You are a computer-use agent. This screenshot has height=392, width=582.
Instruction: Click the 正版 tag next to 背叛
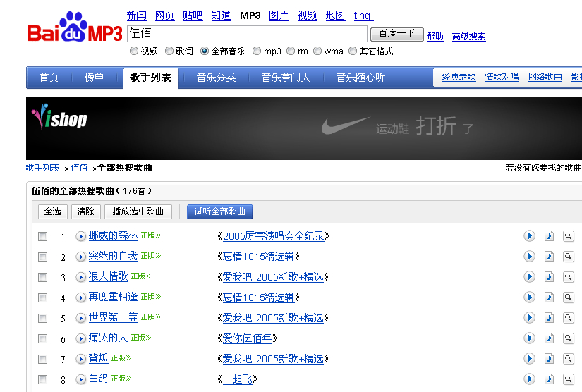[121, 358]
